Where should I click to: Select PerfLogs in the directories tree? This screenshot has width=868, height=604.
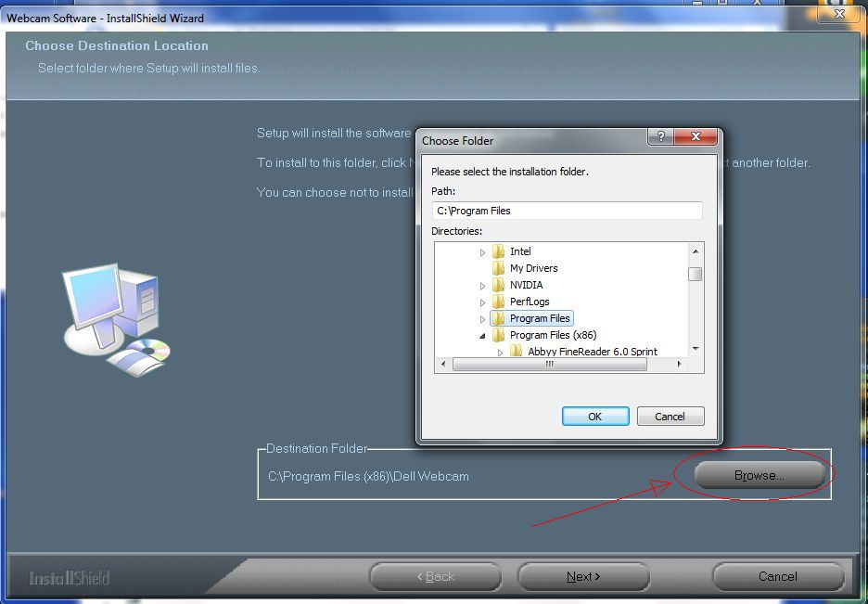click(530, 302)
